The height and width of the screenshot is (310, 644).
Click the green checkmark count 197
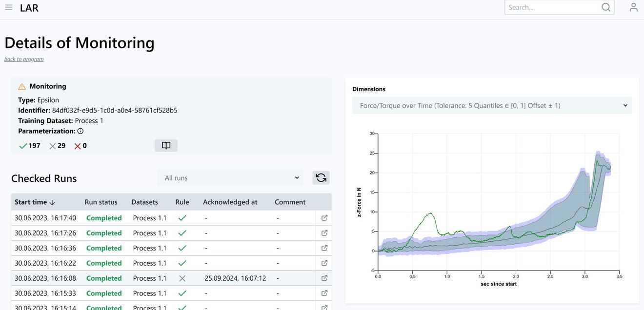tap(30, 146)
